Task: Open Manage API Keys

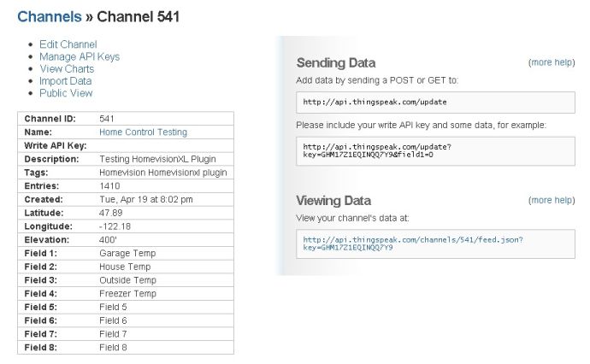Action: click(x=80, y=56)
